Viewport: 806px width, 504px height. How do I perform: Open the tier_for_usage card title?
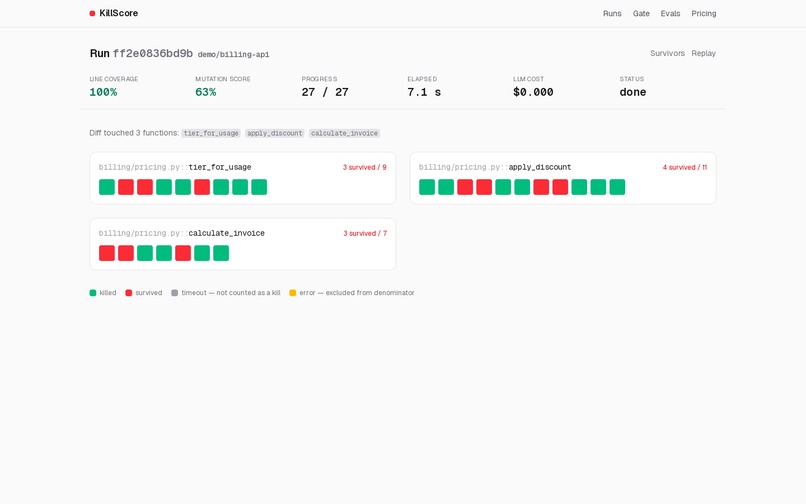[x=175, y=167]
